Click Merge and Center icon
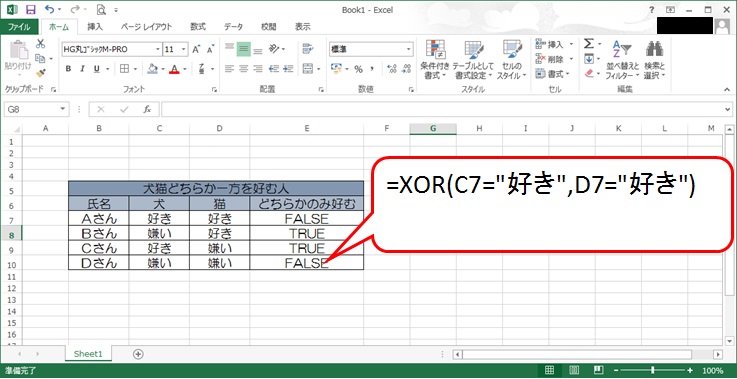The image size is (737, 379). click(x=308, y=69)
